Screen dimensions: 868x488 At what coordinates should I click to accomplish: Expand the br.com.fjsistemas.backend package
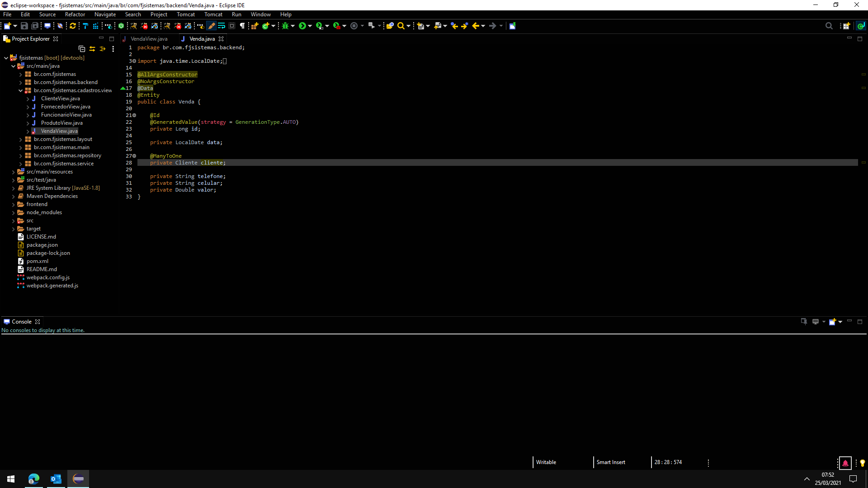[20, 82]
